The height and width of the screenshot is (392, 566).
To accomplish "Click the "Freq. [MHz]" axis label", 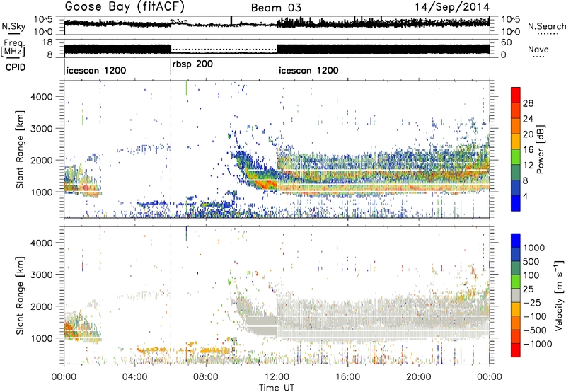I will click(x=13, y=48).
